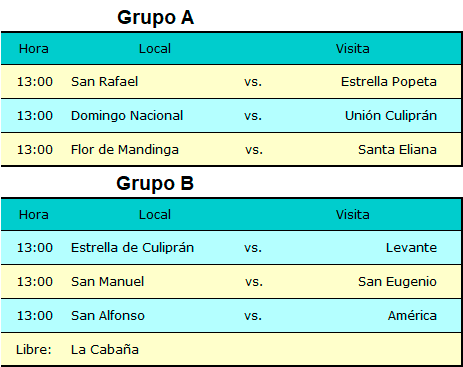The height and width of the screenshot is (367, 463).
Task: Select the Local header in Grupo B
Action: point(155,215)
